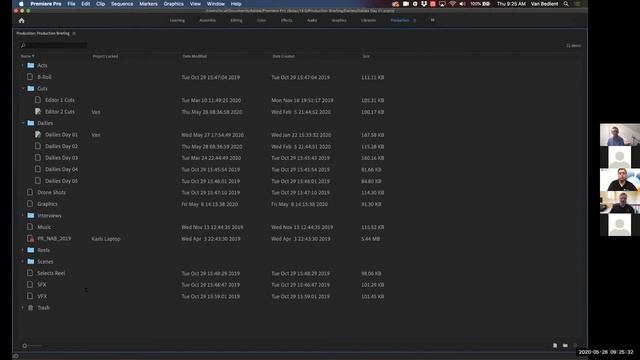Sort by Size column header

point(366,56)
